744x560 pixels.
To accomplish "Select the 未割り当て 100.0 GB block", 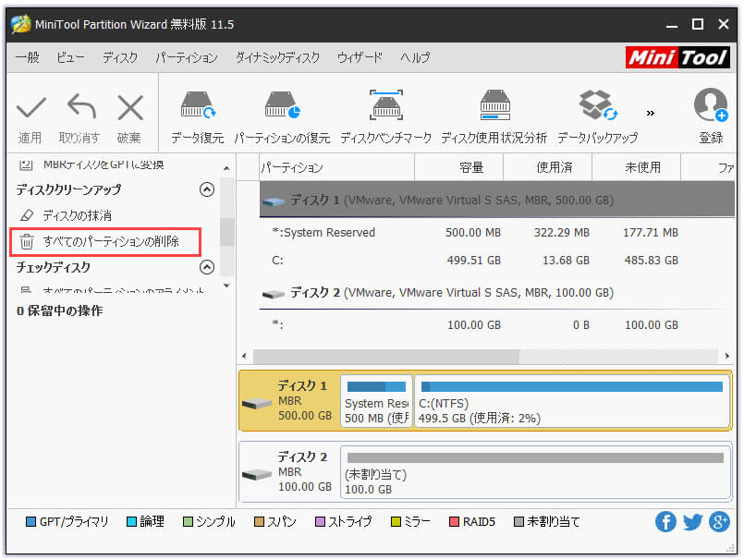I will [535, 472].
